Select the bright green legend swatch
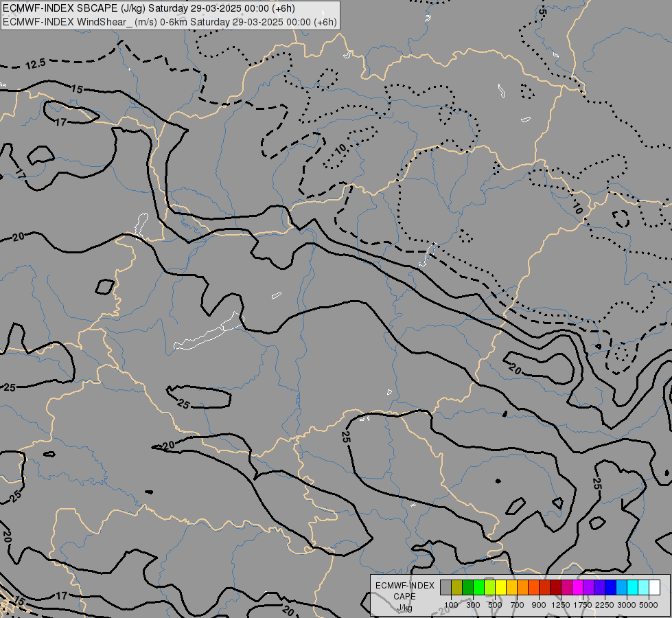The image size is (672, 618). 478,588
